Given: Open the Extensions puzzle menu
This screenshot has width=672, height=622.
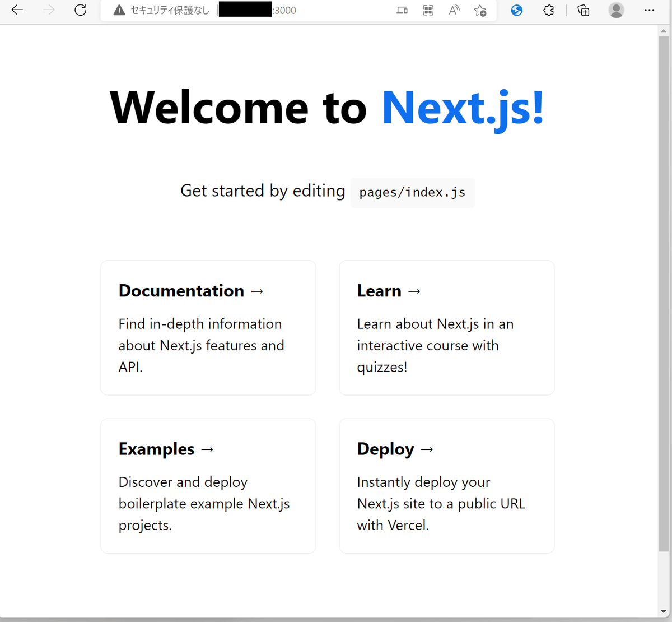Looking at the screenshot, I should tap(549, 10).
